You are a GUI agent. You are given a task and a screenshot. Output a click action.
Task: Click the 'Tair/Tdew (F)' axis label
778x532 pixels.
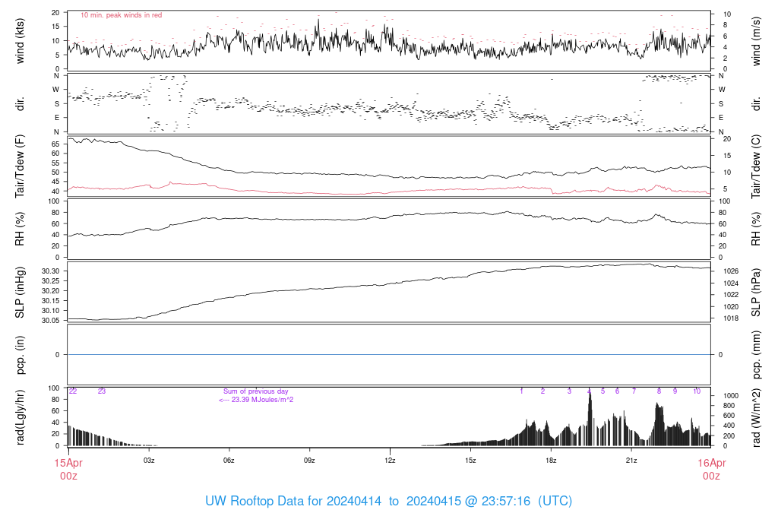(20, 166)
